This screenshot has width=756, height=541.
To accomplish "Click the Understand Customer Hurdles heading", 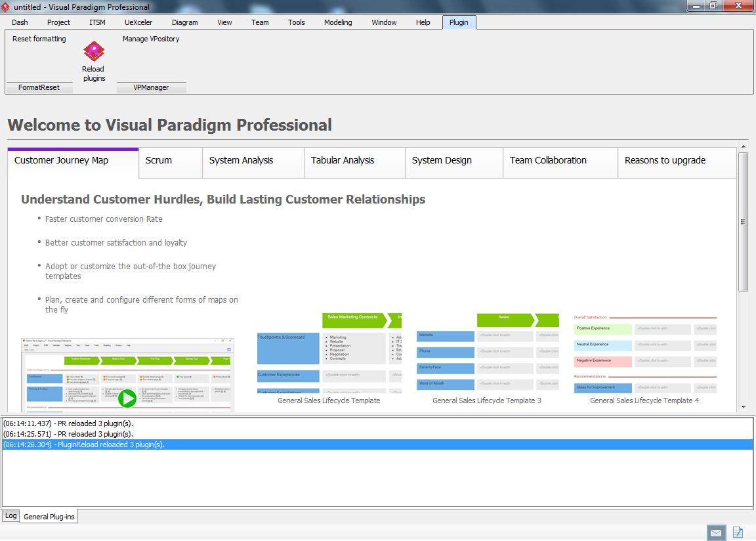I will pos(223,199).
